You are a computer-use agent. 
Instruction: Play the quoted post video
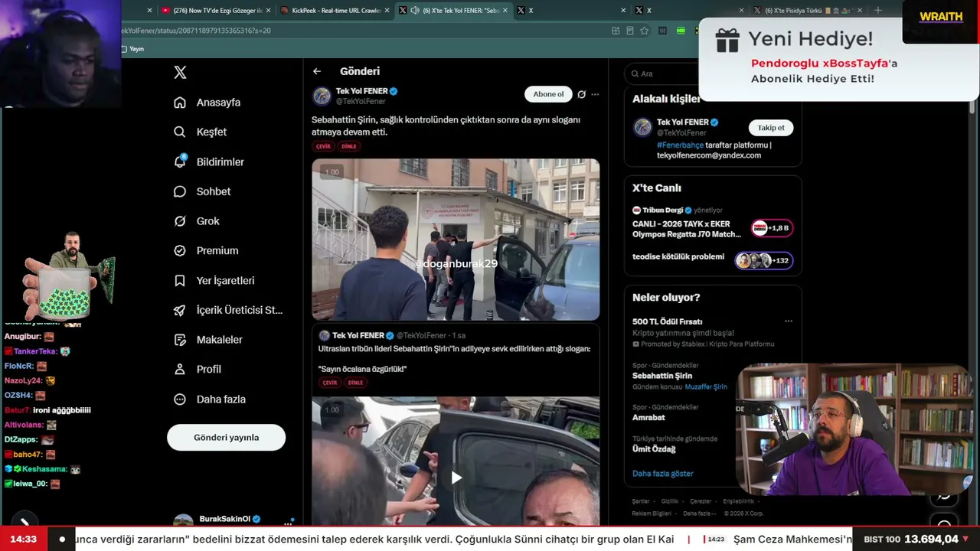point(456,478)
